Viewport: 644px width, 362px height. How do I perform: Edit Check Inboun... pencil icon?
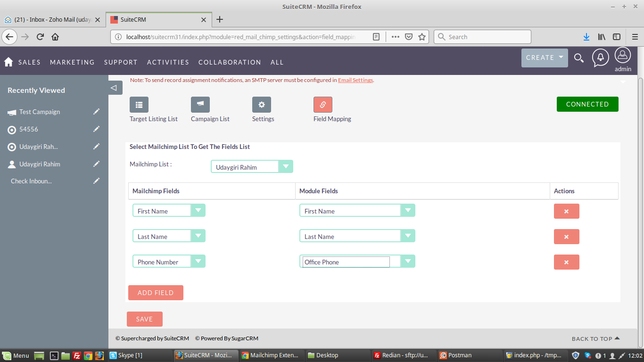[97, 181]
